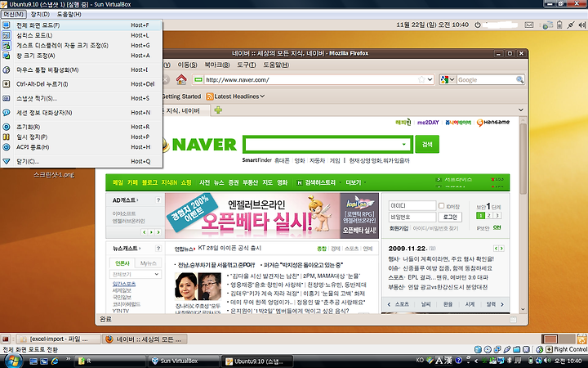The width and height of the screenshot is (588, 368).
Task: Select security level 3 button
Action: (x=497, y=216)
